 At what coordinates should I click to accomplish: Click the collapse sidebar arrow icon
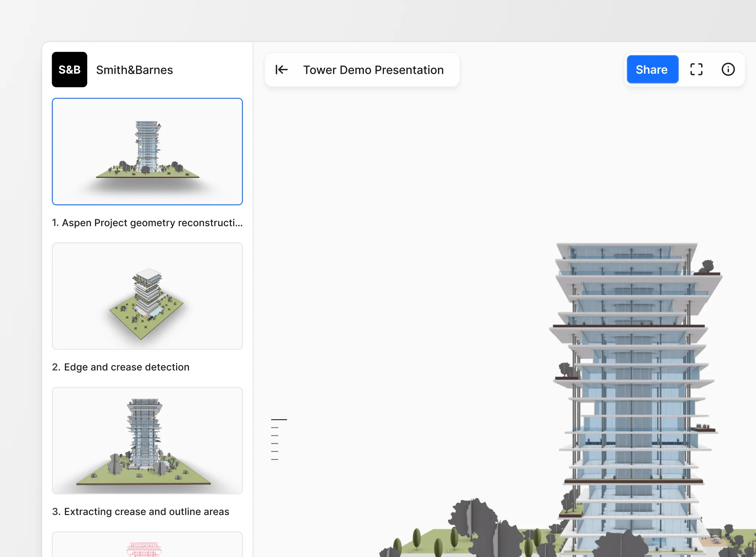coord(281,70)
